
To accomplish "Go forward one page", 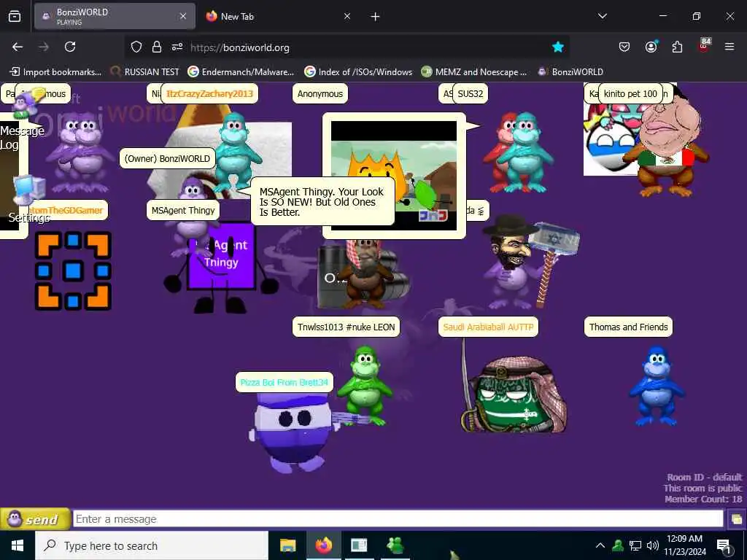I will [x=44, y=47].
